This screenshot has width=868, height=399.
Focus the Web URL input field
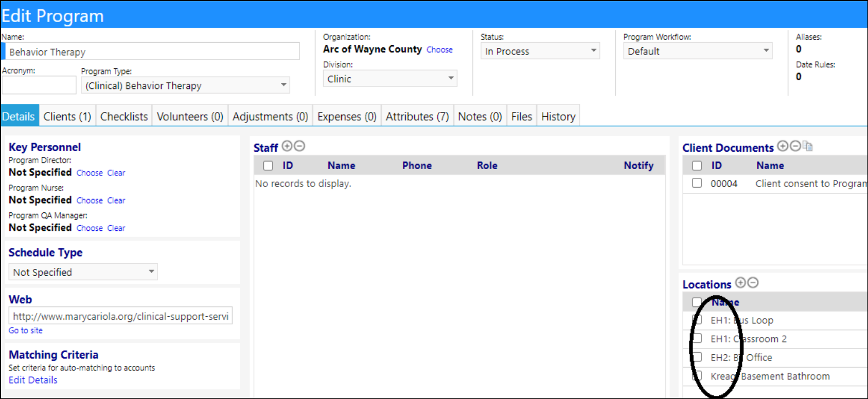tap(120, 316)
